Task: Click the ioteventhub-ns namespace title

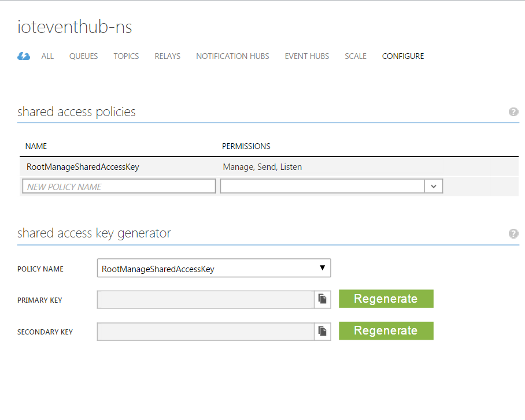Action: [75, 27]
